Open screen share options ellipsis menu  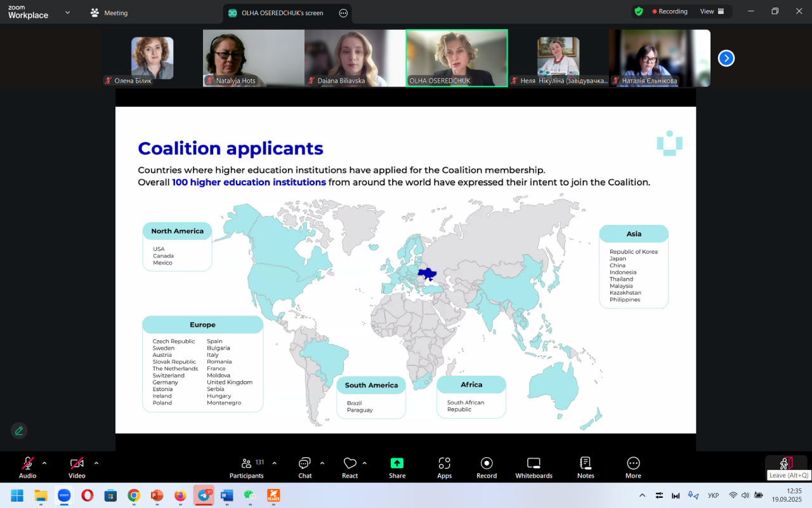(343, 13)
